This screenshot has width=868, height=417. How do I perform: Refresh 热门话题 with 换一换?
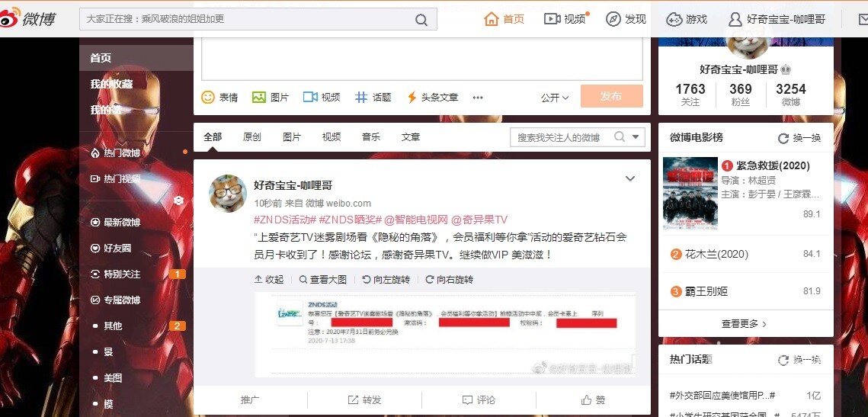tap(800, 360)
